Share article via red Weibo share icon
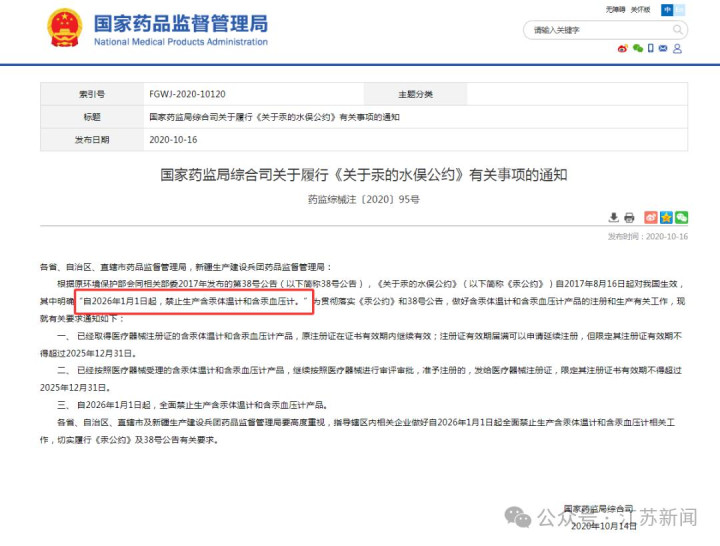The height and width of the screenshot is (546, 720). [x=651, y=217]
